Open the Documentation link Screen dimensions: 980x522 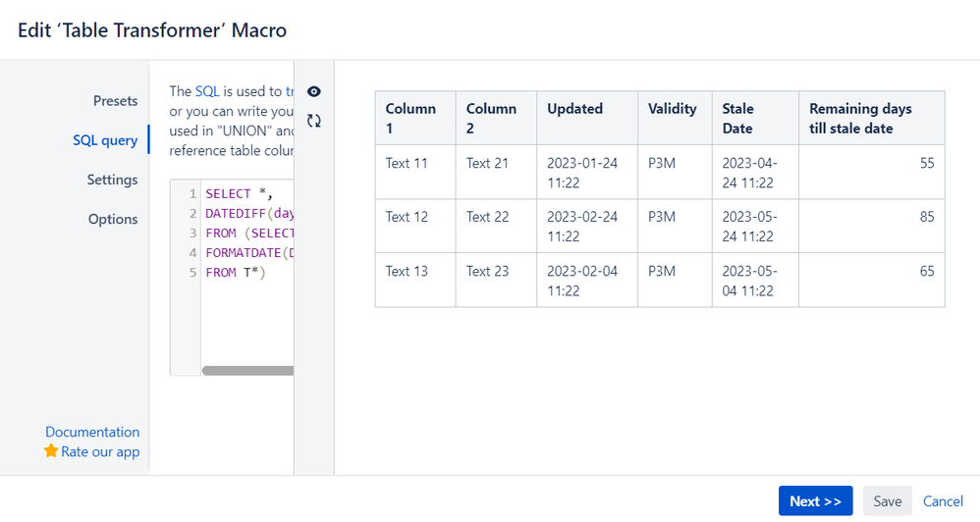[92, 432]
